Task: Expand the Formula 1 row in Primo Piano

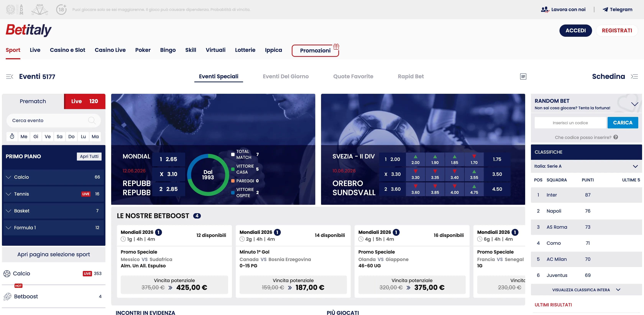Action: click(53, 228)
